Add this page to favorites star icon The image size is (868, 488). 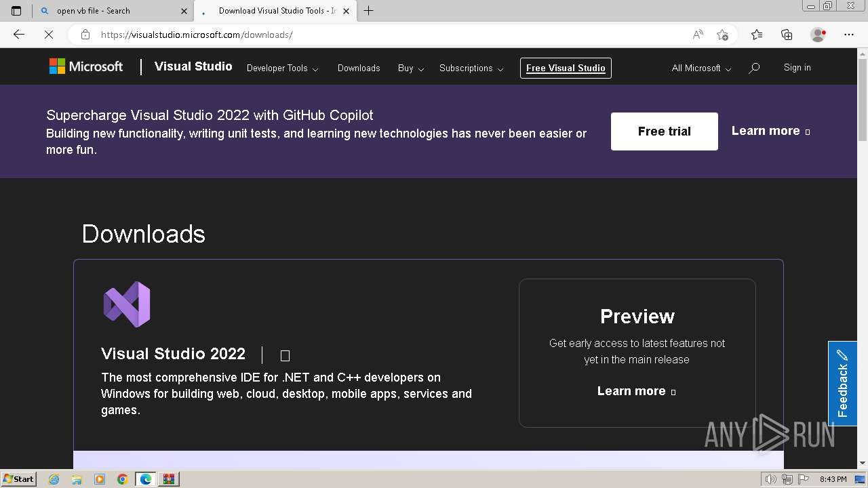[723, 35]
